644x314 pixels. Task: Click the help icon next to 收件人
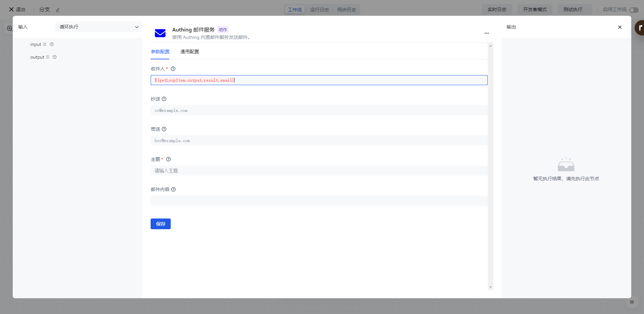pyautogui.click(x=173, y=69)
